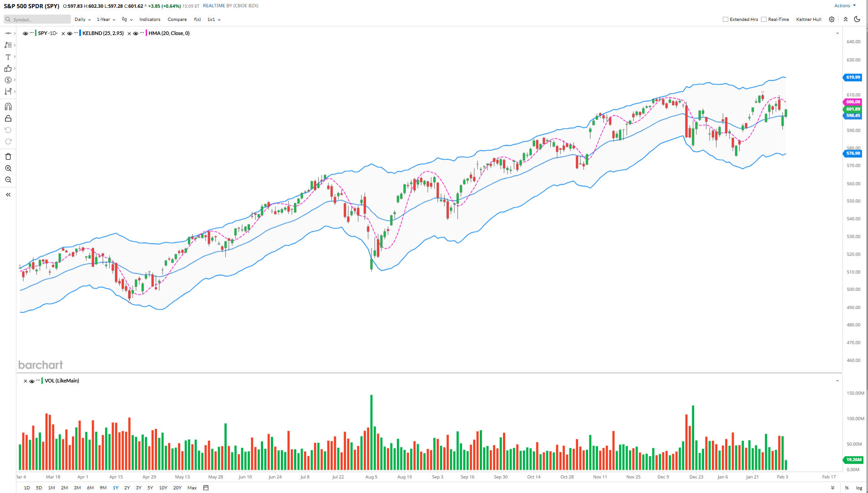Zoom out using the magnifier minus icon
Image resolution: width=868 pixels, height=493 pixels.
[x=8, y=180]
